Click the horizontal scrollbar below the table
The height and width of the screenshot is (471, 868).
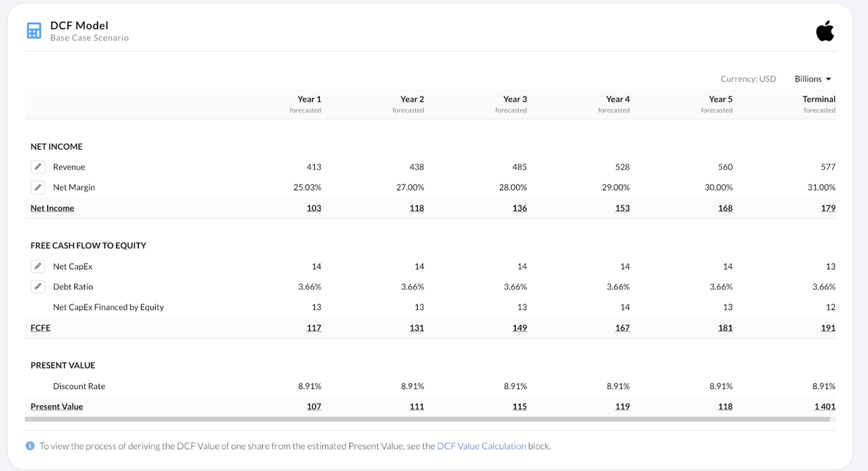tap(427, 419)
